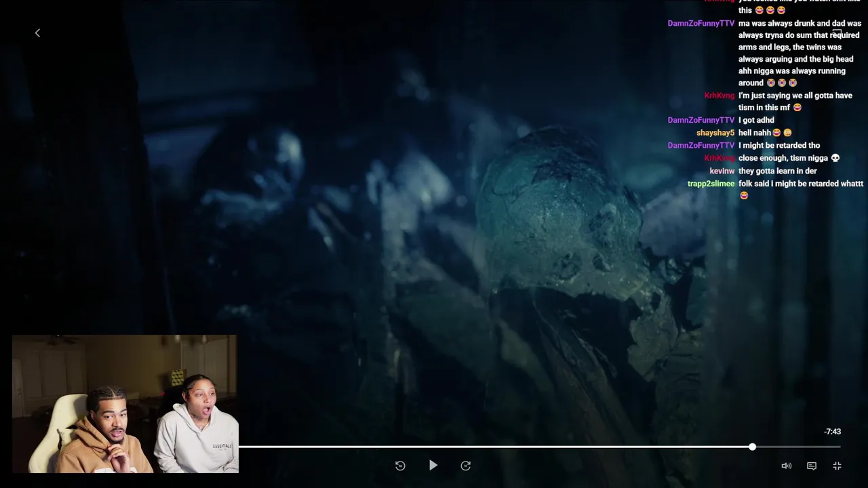The height and width of the screenshot is (488, 868).
Task: Click the -7:43 remaining time label
Action: pos(832,432)
